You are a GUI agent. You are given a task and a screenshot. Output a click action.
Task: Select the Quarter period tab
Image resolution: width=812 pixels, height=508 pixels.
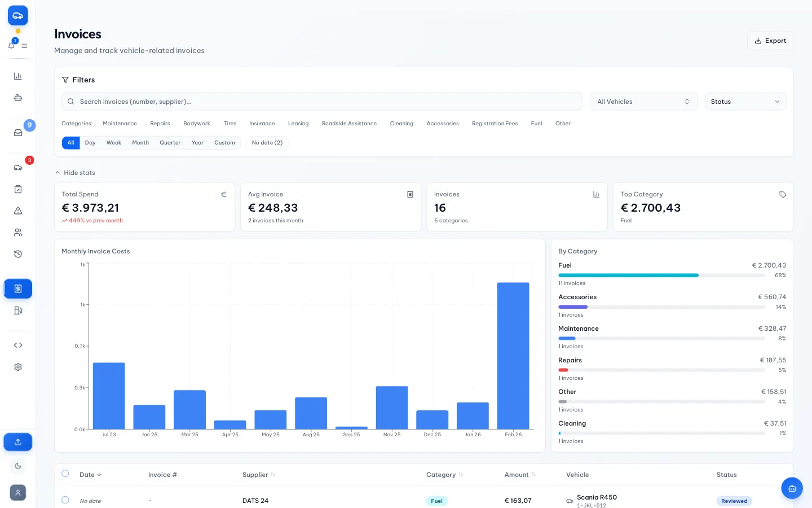pyautogui.click(x=170, y=143)
